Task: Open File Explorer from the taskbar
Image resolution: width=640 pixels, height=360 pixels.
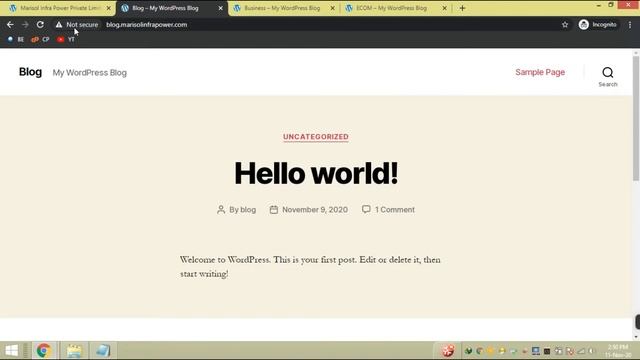Action: pos(74,351)
